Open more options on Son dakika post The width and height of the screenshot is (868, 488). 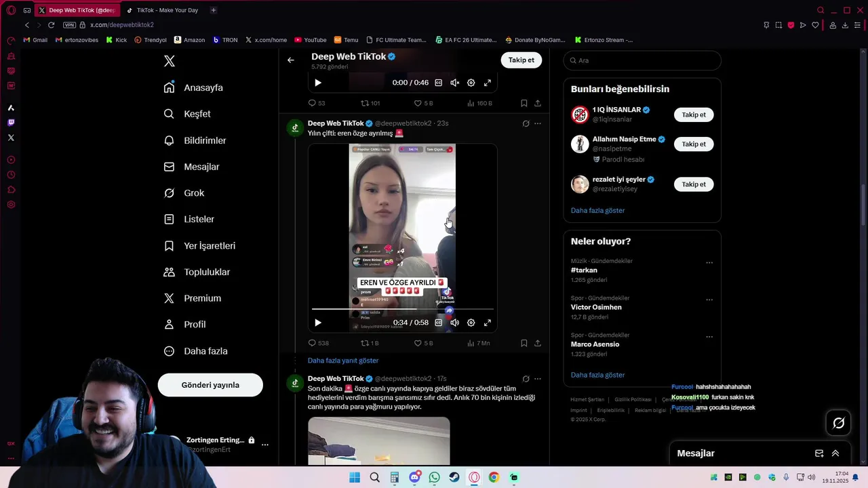pos(538,379)
